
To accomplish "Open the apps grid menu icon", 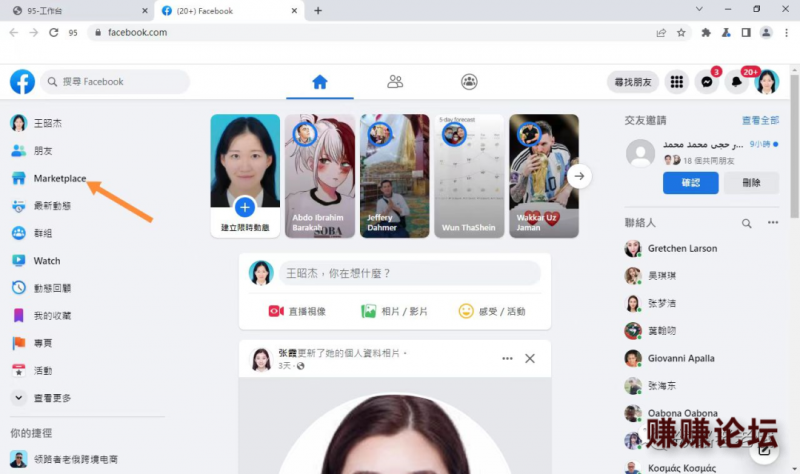I will [x=677, y=82].
